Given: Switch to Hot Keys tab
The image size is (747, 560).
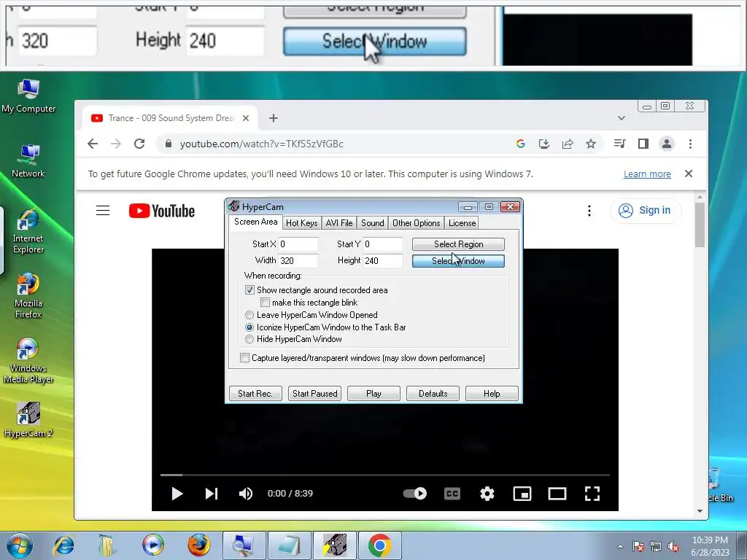Looking at the screenshot, I should [x=301, y=223].
